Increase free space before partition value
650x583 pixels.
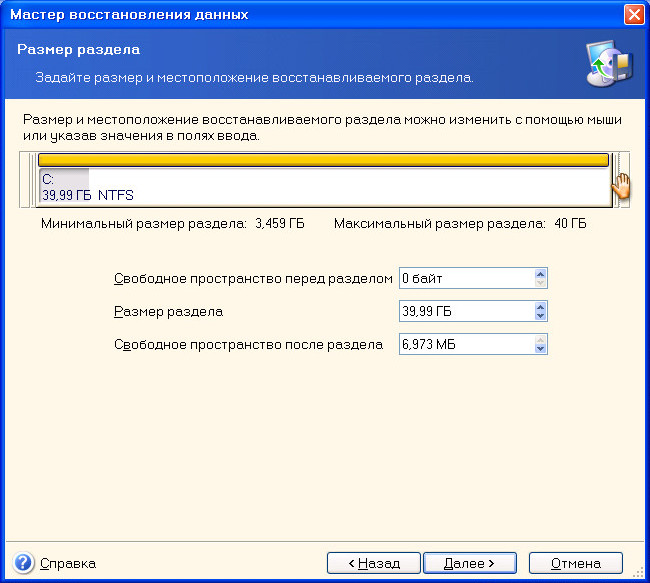(541, 273)
